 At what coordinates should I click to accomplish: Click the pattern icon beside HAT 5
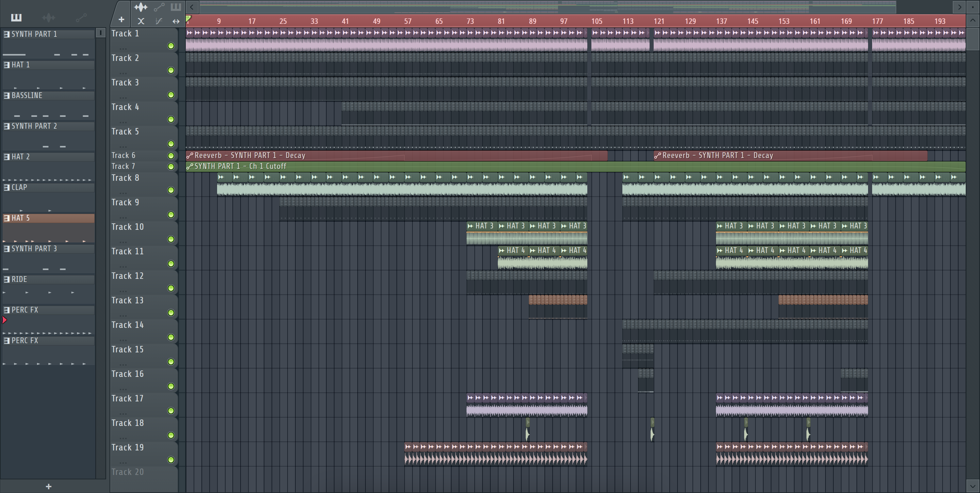pos(6,218)
